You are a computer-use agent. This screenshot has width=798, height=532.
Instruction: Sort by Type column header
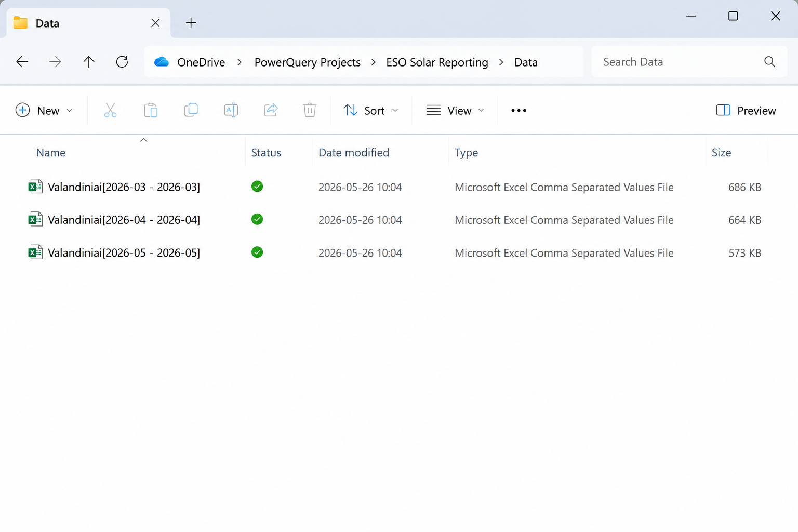pyautogui.click(x=467, y=153)
